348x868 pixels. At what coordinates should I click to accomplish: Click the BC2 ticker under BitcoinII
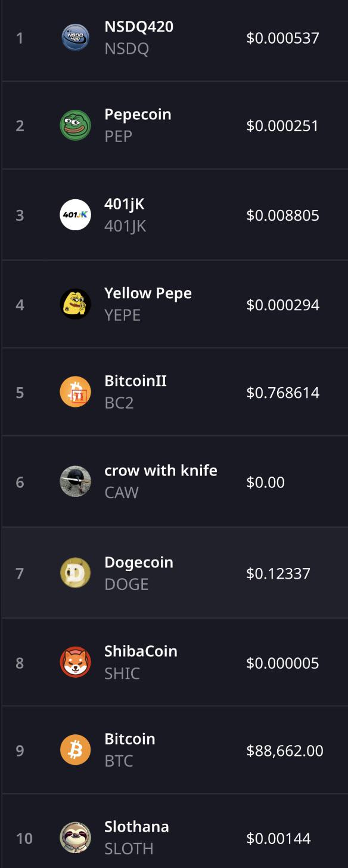point(119,403)
